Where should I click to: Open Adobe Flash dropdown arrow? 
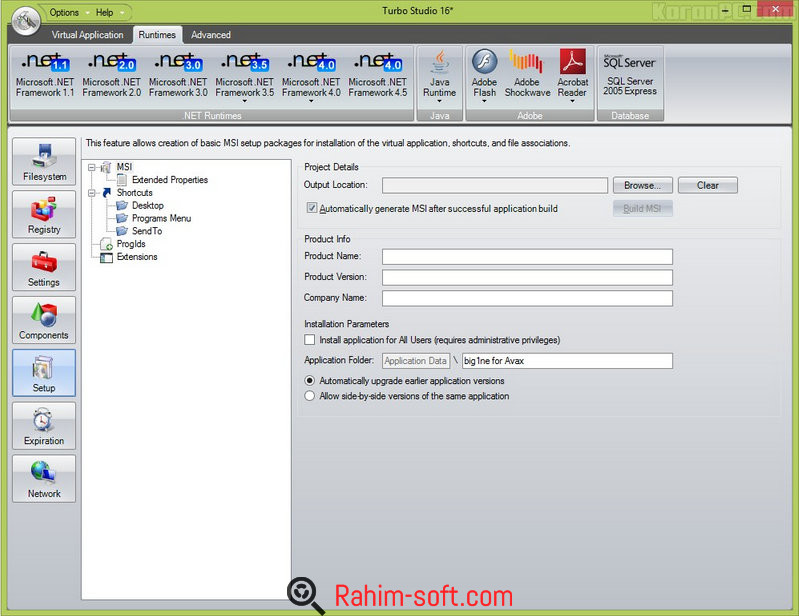(x=484, y=101)
